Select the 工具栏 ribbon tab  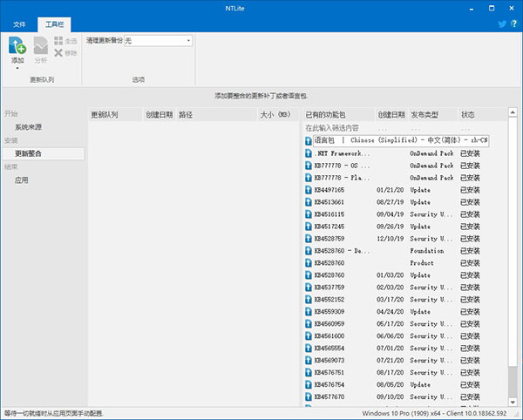pos(54,24)
